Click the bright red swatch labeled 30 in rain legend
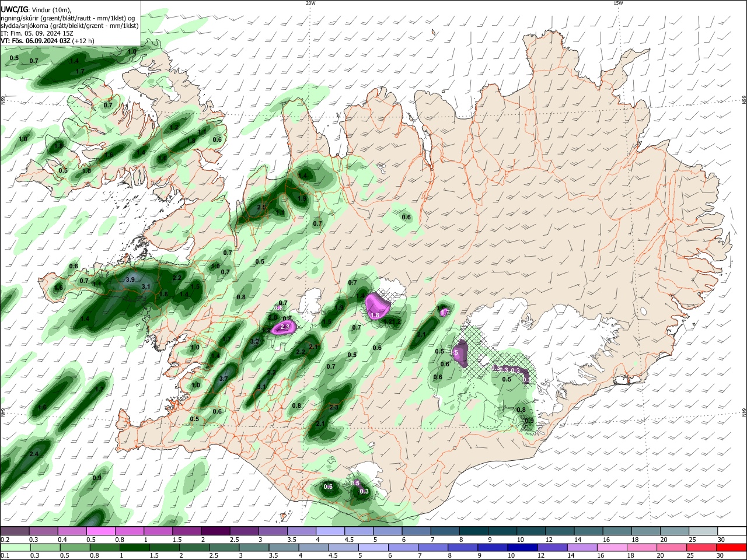Screen dimensions: 747x560 pos(732,547)
